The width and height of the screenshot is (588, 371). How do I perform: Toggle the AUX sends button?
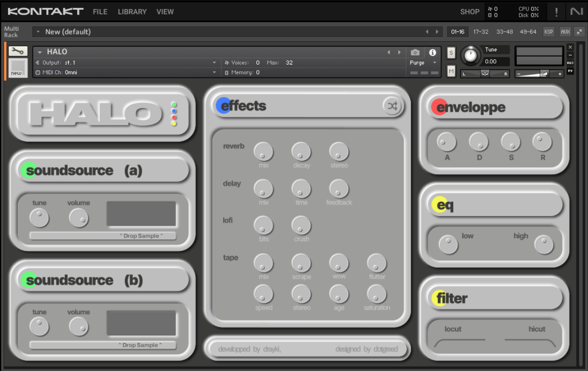565,32
